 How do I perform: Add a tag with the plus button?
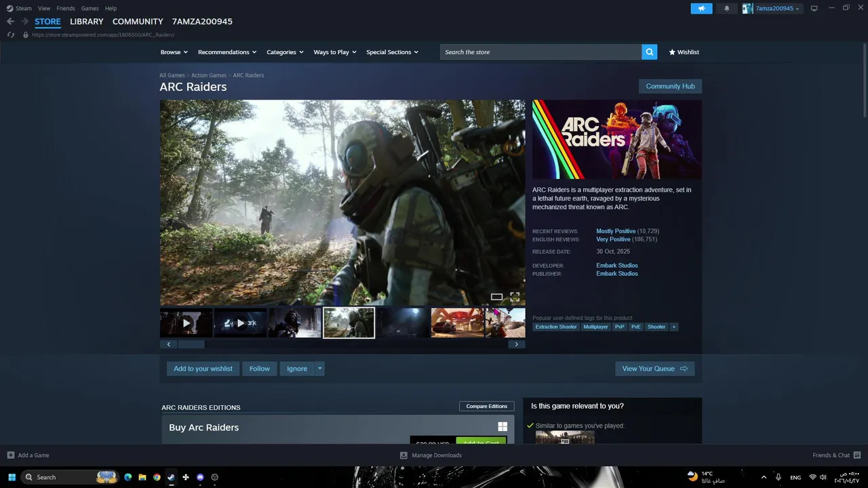point(673,327)
